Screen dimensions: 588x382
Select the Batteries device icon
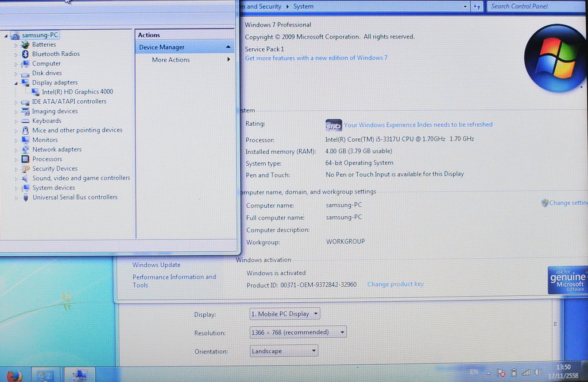[x=25, y=45]
